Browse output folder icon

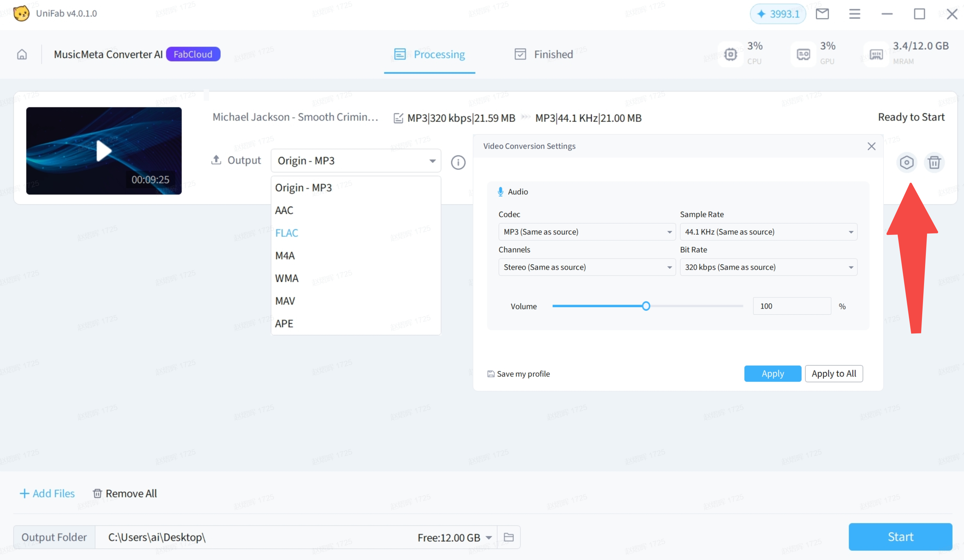click(508, 537)
